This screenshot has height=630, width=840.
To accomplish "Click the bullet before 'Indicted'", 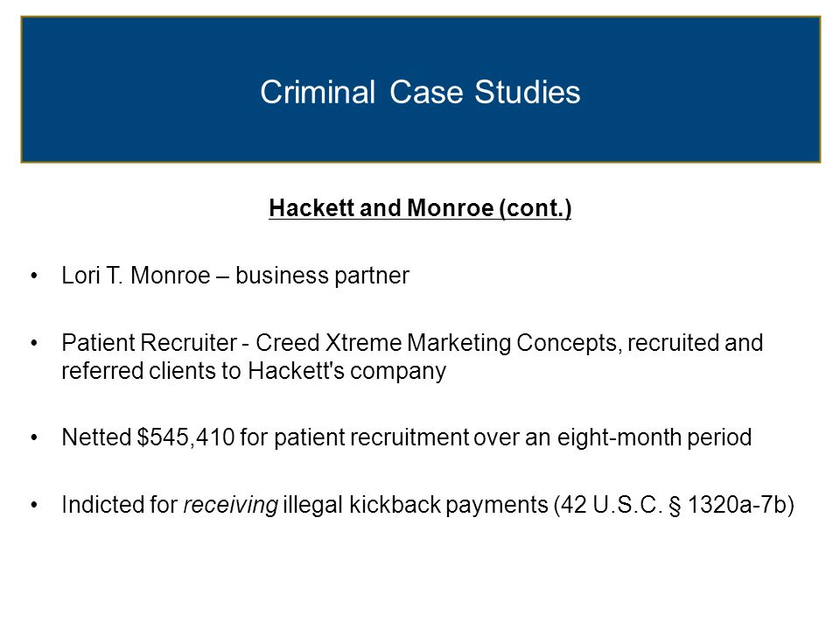I will (x=34, y=505).
